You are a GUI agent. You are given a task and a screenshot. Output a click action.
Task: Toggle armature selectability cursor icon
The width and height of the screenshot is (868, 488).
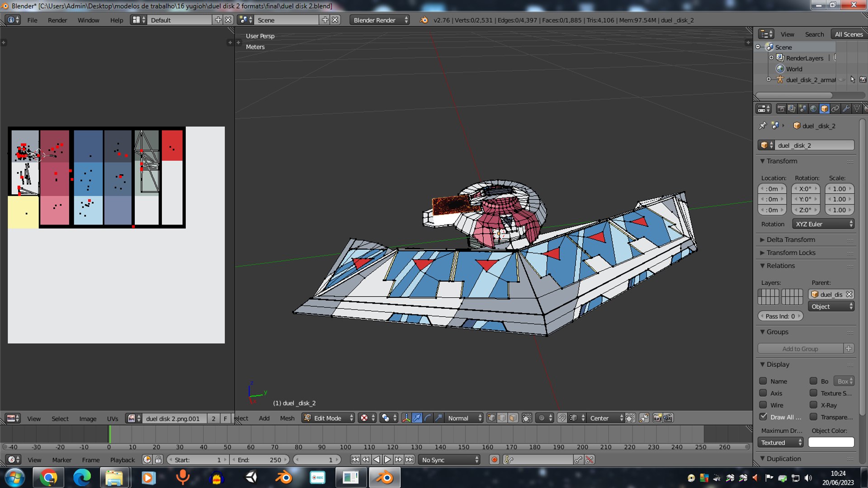[x=853, y=80]
